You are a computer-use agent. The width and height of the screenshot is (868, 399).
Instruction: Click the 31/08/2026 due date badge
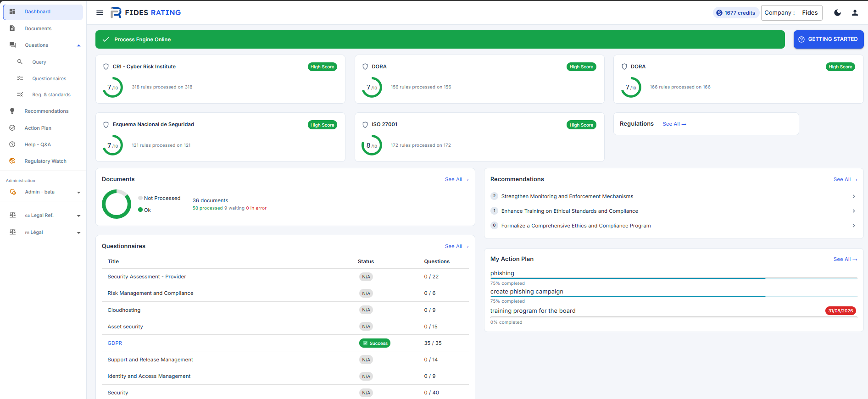coord(840,311)
